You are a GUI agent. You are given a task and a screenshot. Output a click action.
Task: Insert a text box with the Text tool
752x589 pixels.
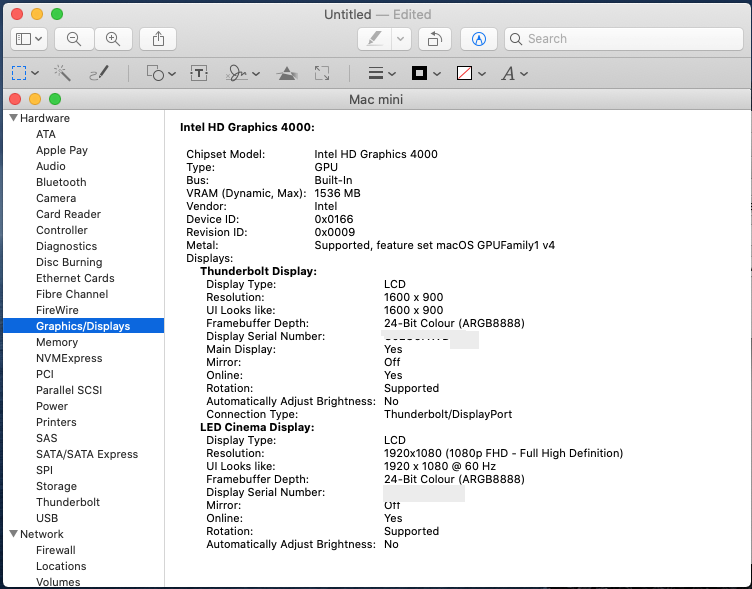(x=199, y=73)
